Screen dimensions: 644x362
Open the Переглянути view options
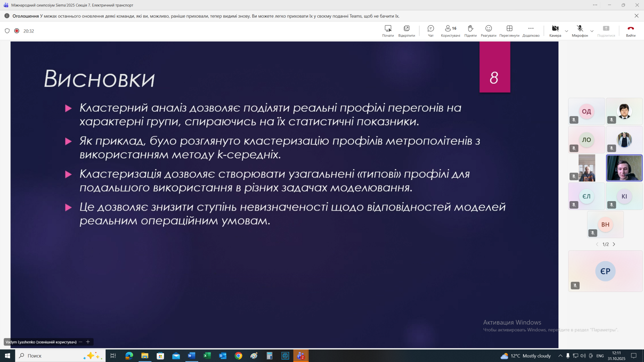(x=509, y=31)
